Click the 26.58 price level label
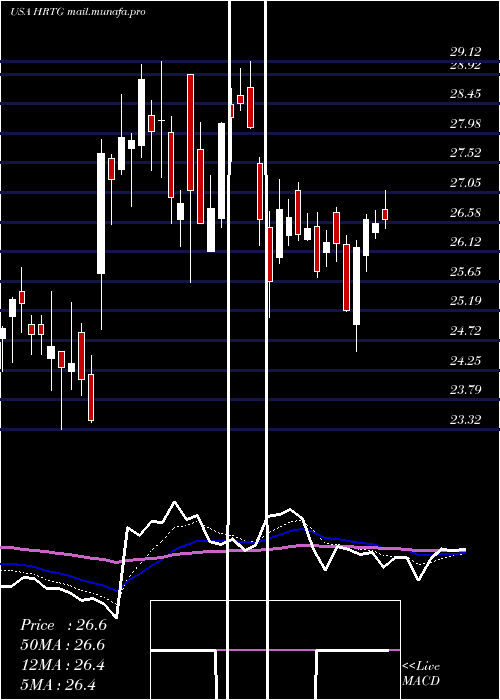The image size is (500, 700). coord(465,212)
